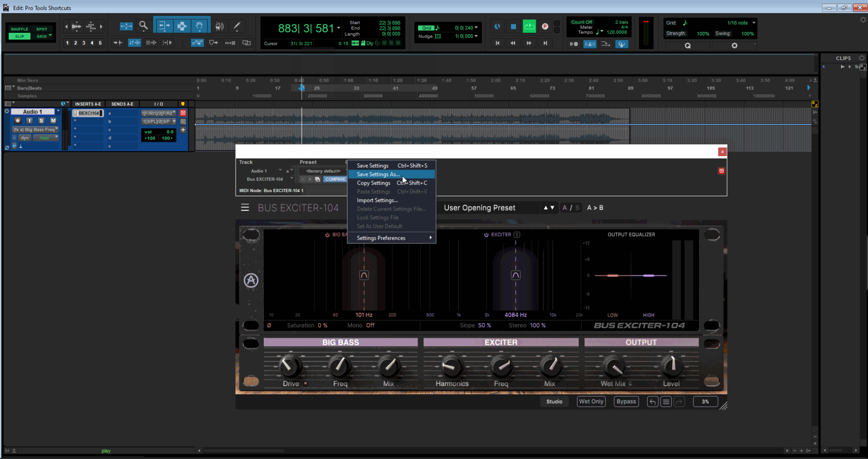The image size is (868, 459).
Task: Toggle input monitoring on Audio 1
Action: (30, 121)
